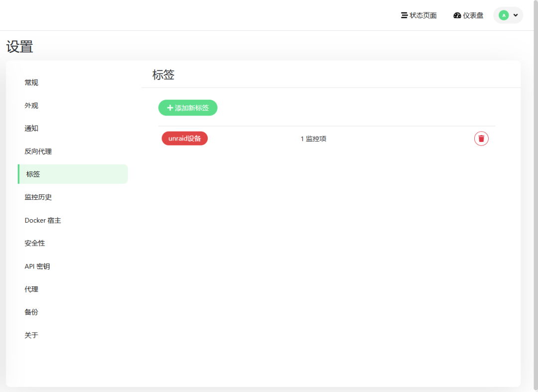
Task: Open the 安全性 security settings
Action: 35,243
